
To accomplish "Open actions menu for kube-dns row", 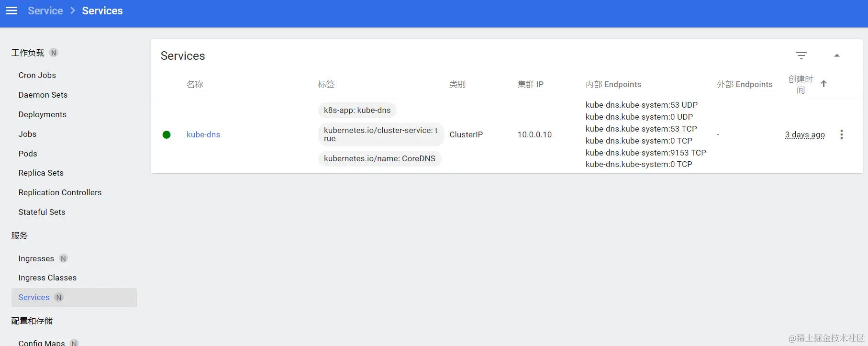I will tap(842, 134).
